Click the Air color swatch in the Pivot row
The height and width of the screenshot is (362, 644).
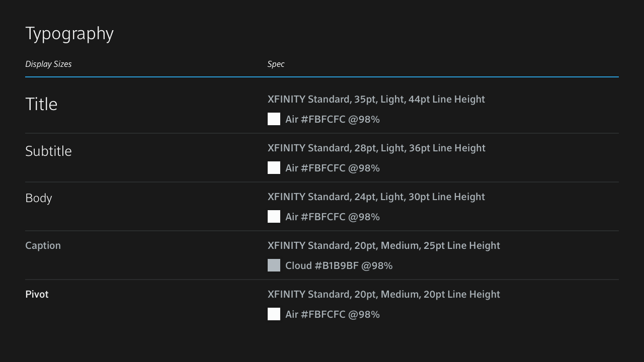pyautogui.click(x=274, y=314)
